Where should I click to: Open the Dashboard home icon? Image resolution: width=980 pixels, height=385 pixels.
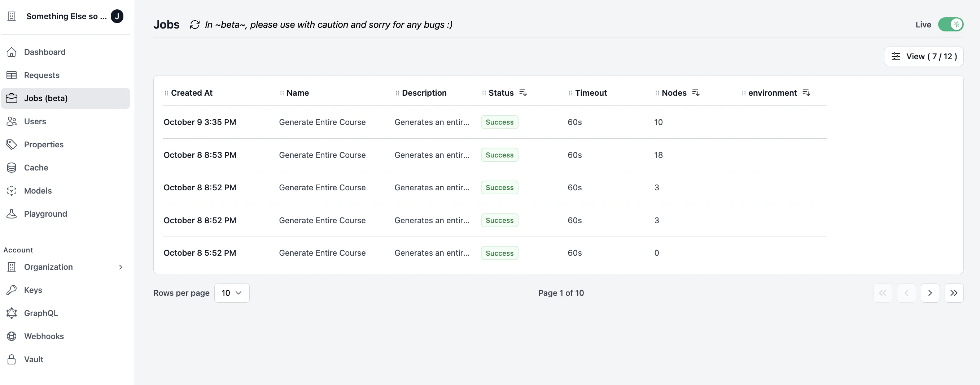(12, 52)
